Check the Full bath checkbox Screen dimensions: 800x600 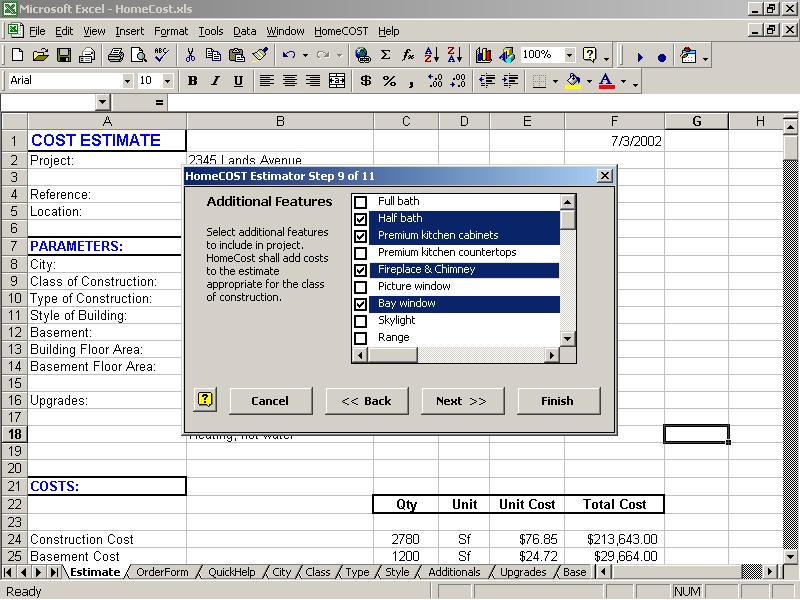[361, 202]
